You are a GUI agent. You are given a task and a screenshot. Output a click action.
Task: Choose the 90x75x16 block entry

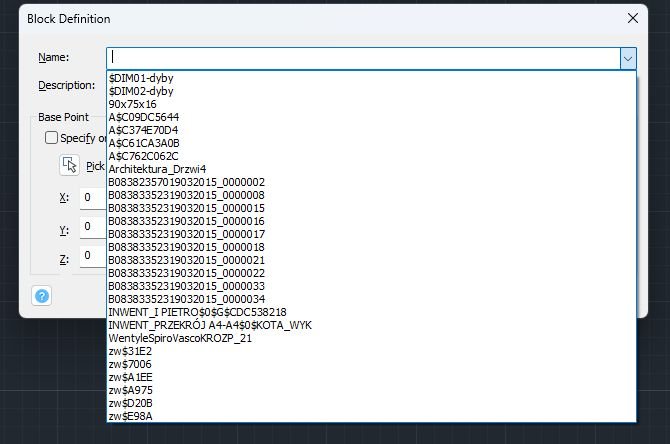tap(132, 104)
